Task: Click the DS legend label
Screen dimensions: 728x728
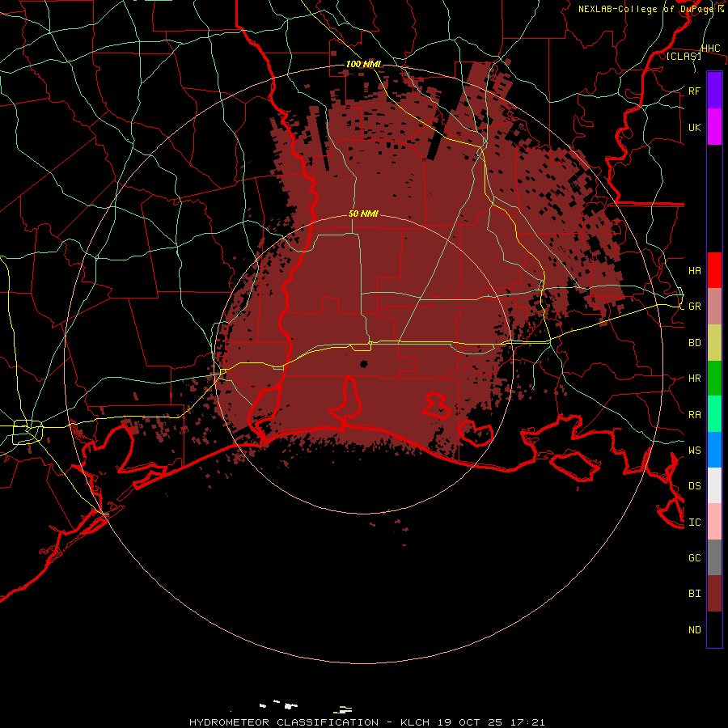Action: 695,485
